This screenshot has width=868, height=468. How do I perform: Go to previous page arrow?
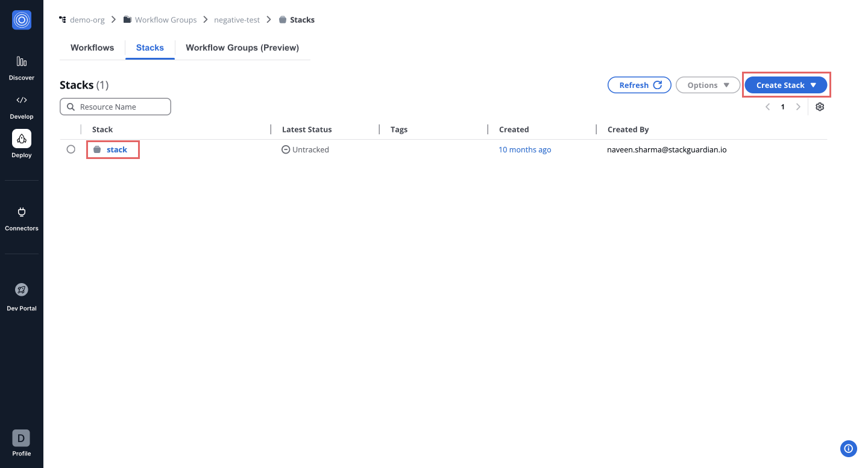coord(767,107)
